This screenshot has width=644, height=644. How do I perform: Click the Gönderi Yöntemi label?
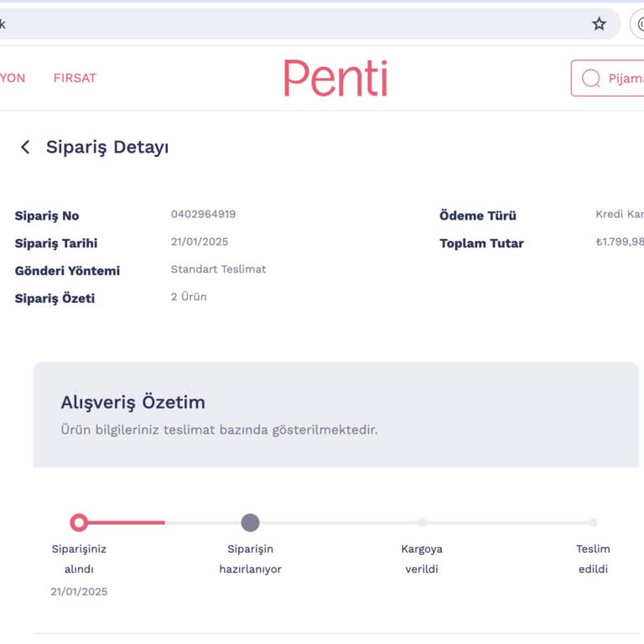67,271
